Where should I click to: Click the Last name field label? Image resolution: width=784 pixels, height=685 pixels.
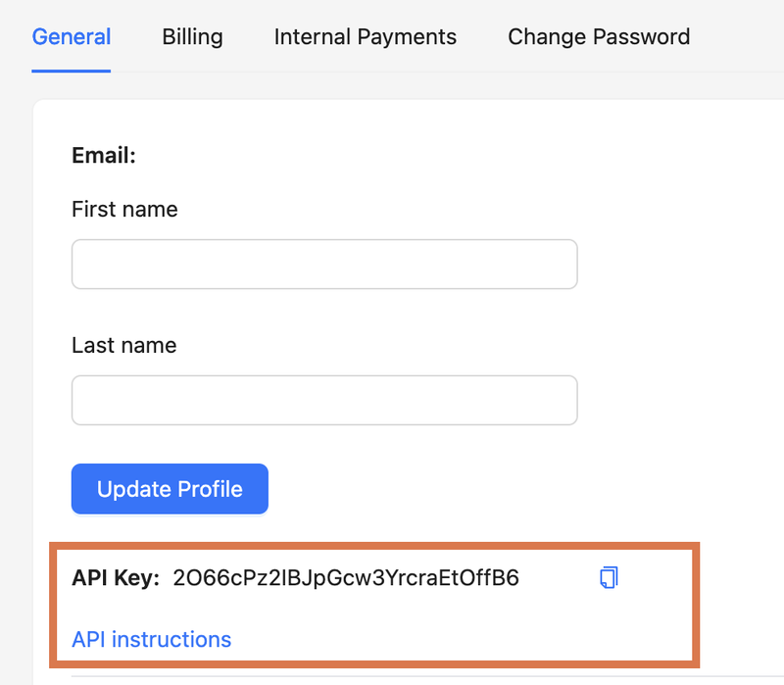123,345
